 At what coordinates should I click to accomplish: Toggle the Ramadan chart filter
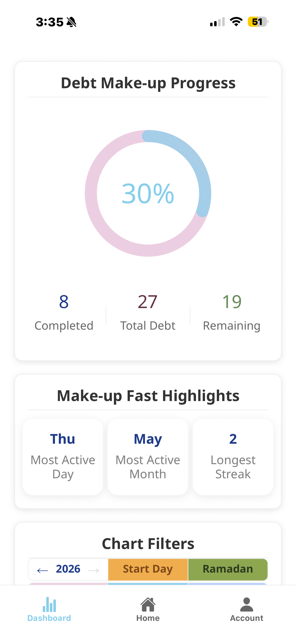228,569
